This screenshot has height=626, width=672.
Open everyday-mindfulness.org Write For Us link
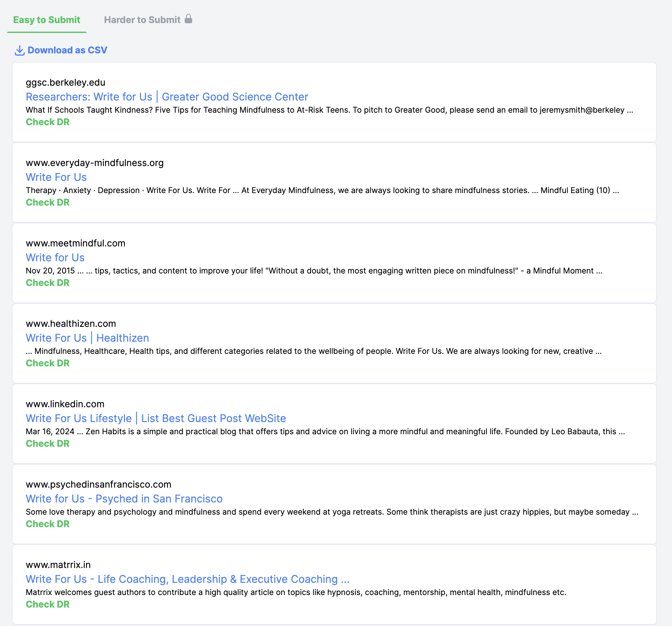[56, 177]
